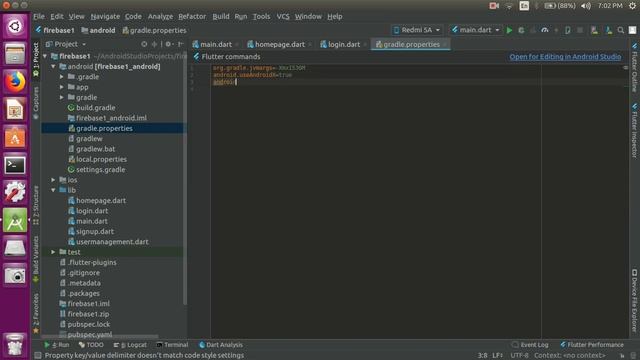Expand the ios folder

pos(53,180)
